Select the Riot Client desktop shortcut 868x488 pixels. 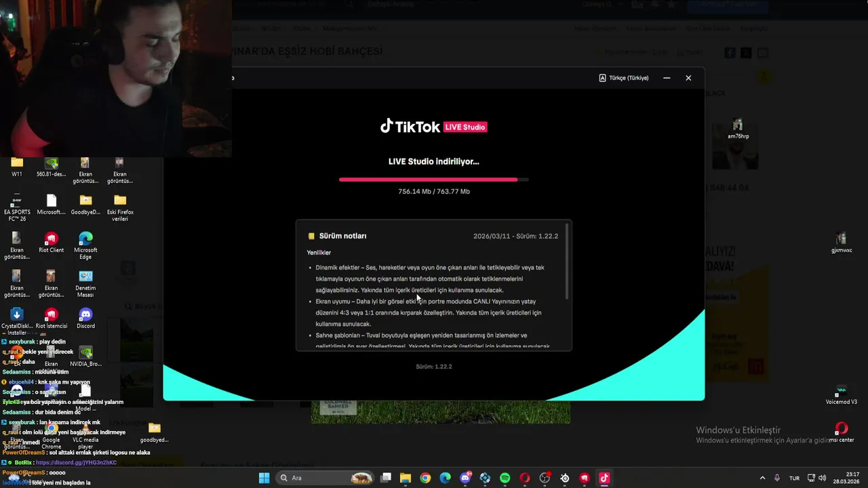click(51, 243)
